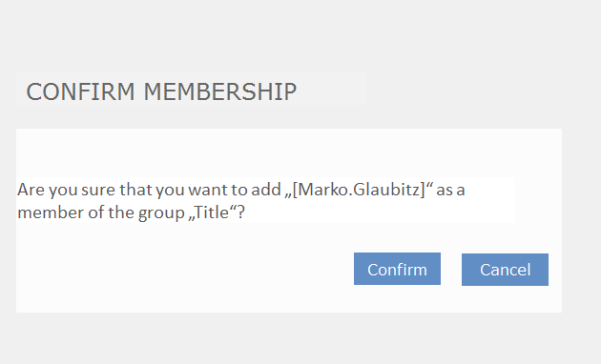Click empty dialog area left of Confirm
The height and width of the screenshot is (364, 601).
tap(184, 269)
